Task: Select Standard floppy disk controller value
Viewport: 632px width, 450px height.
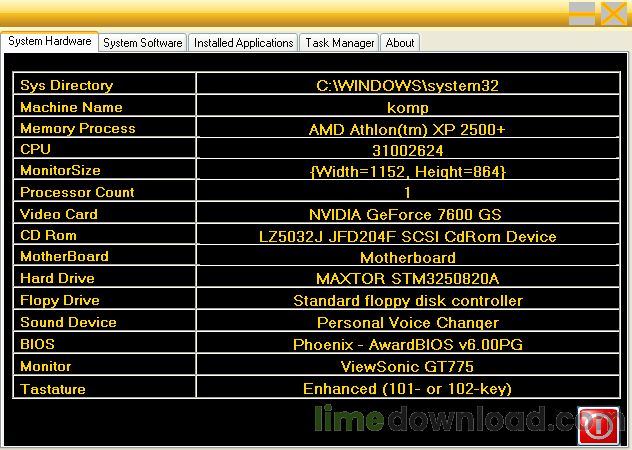Action: click(x=407, y=299)
